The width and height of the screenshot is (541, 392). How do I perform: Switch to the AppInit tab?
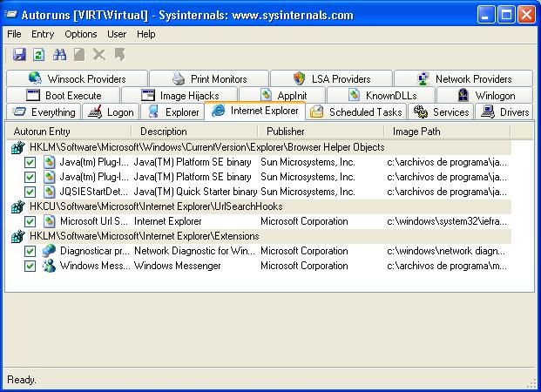[x=282, y=95]
